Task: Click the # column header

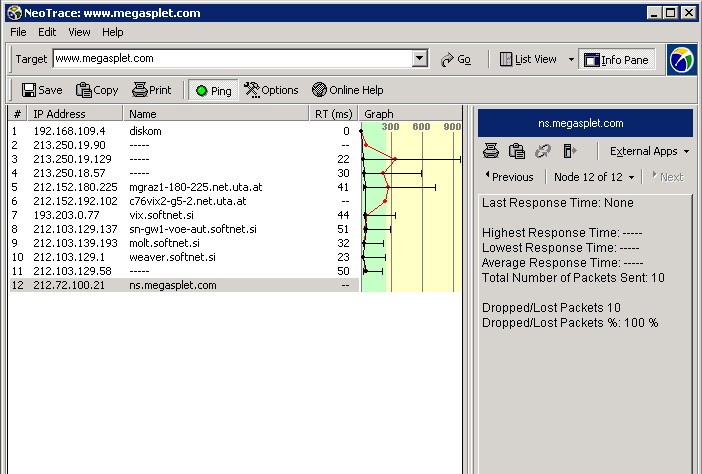Action: pyautogui.click(x=17, y=114)
